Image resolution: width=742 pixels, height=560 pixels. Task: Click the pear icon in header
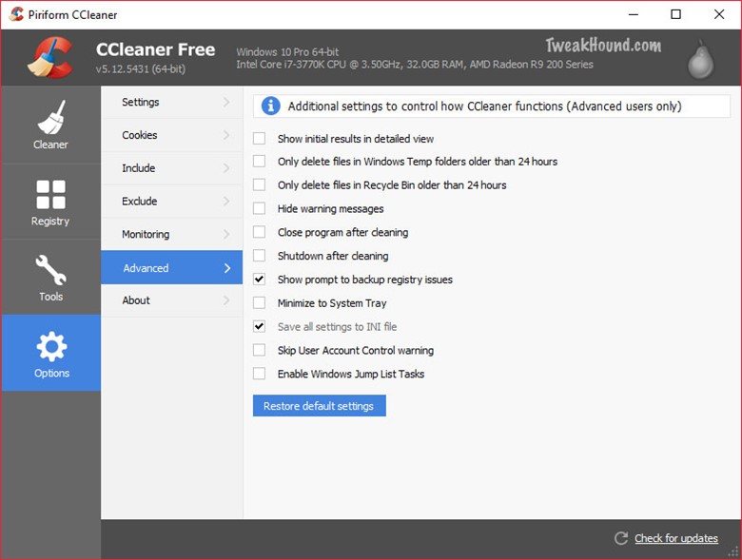[x=700, y=60]
